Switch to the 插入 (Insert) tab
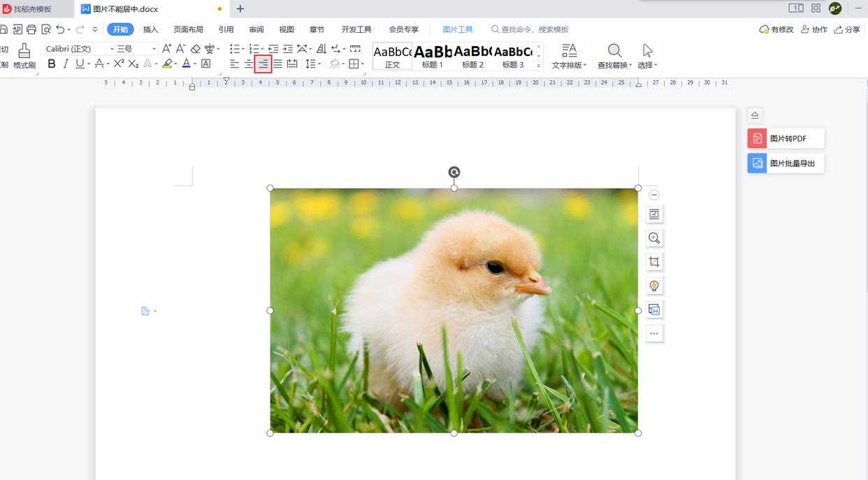This screenshot has height=480, width=868. tap(151, 29)
